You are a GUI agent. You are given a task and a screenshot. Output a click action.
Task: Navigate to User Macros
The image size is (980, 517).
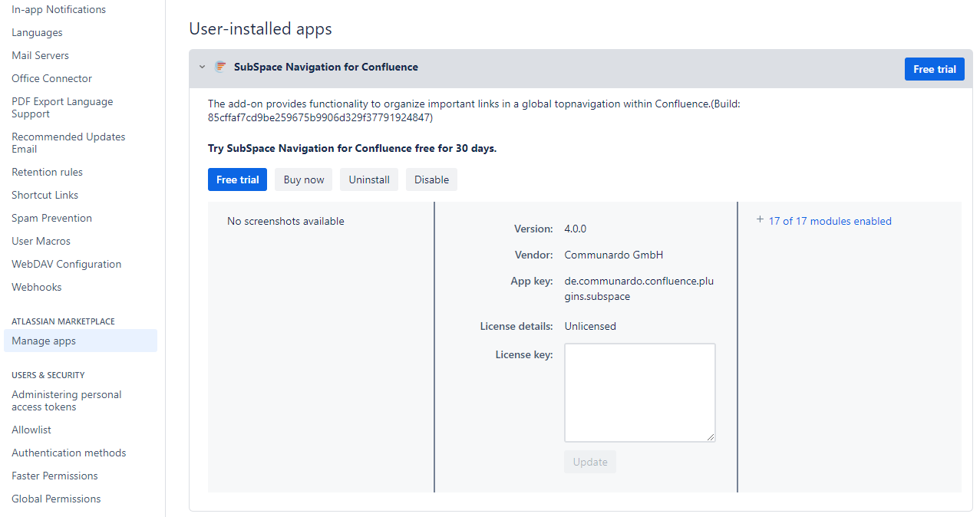pos(41,241)
